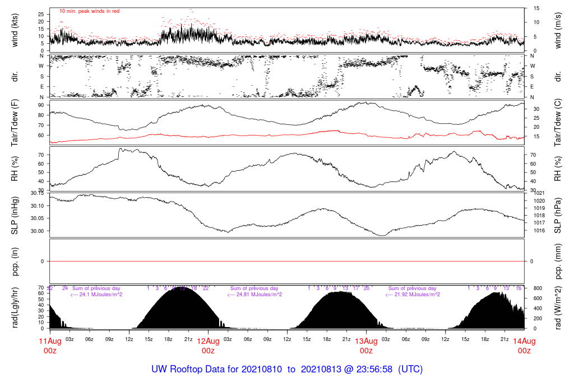
Task: Click the wind (kts) axis label
Action: [x=15, y=29]
